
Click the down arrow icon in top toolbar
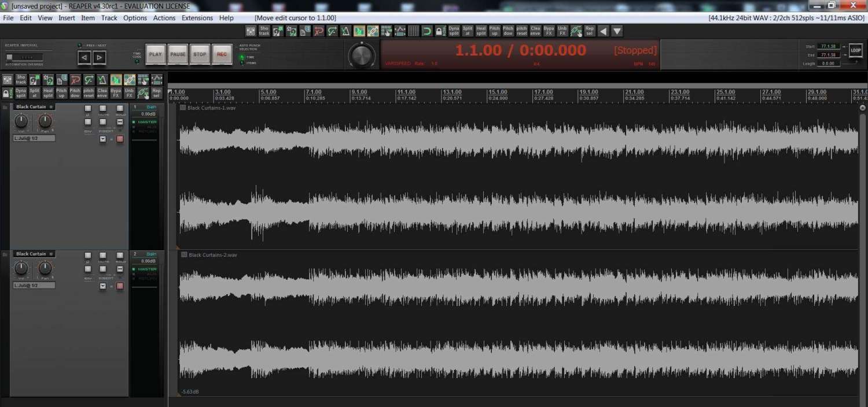pyautogui.click(x=617, y=31)
